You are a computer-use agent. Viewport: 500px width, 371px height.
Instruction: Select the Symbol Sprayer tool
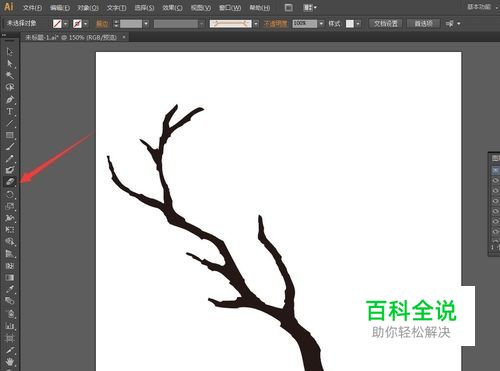coord(10,314)
